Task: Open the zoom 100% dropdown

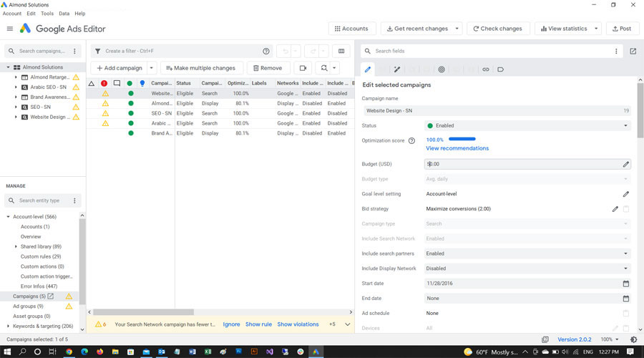Action: 610,339
